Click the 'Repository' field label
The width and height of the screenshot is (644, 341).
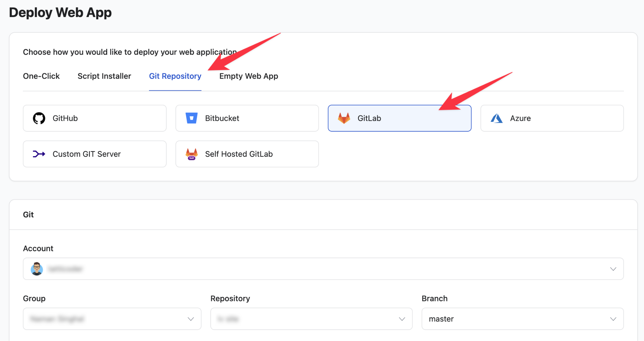(230, 298)
